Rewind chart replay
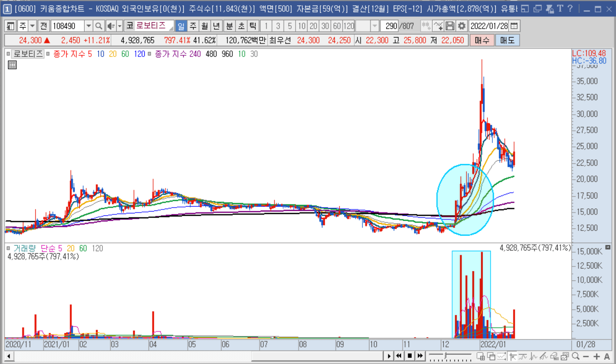 coord(399,356)
